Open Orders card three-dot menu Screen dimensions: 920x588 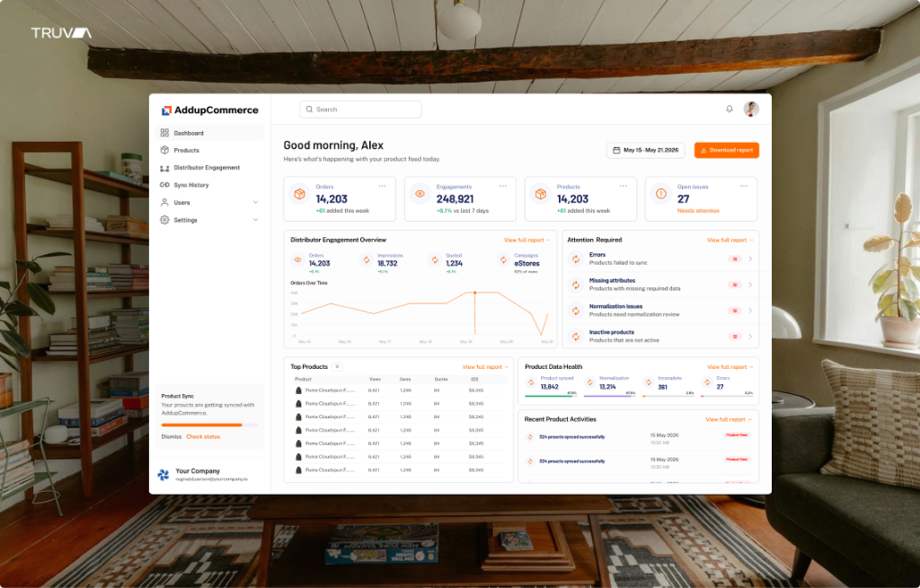click(x=383, y=186)
